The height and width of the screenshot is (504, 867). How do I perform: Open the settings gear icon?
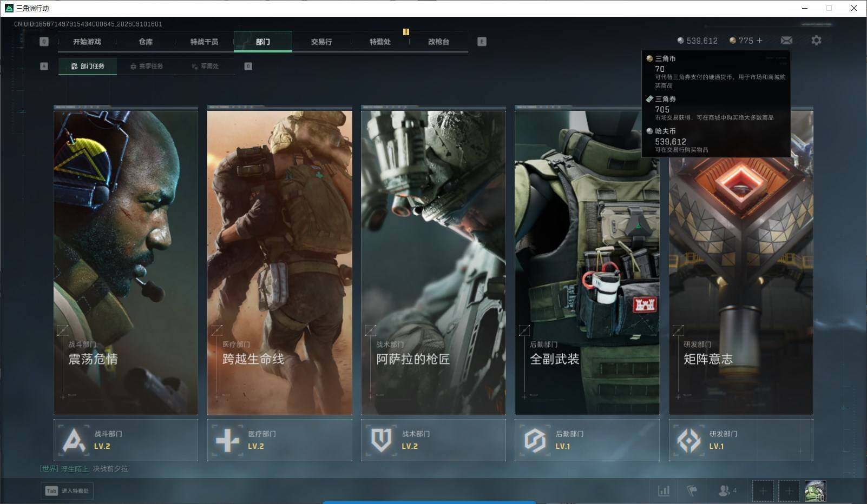(x=816, y=41)
